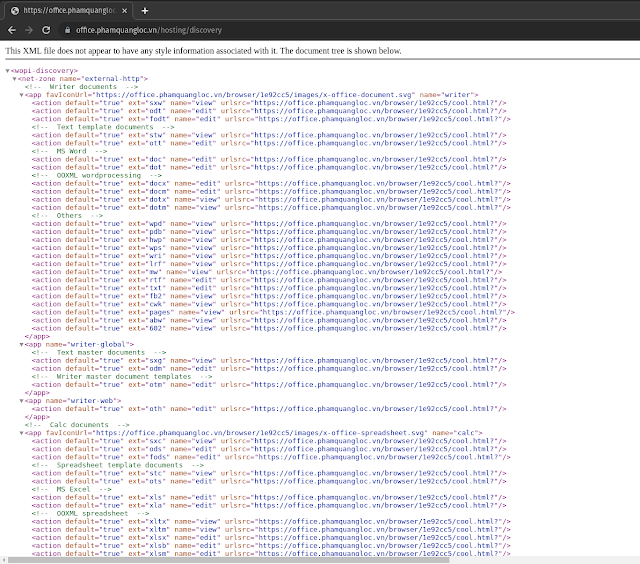Click the "Spreadsheet template documents" comment
Image resolution: width=640 pixels, height=564 pixels.
pos(118,465)
